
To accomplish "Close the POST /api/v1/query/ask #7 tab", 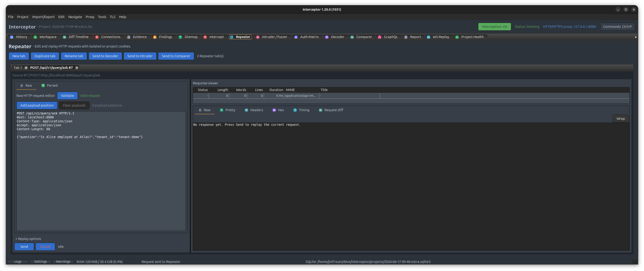I will pyautogui.click(x=77, y=68).
